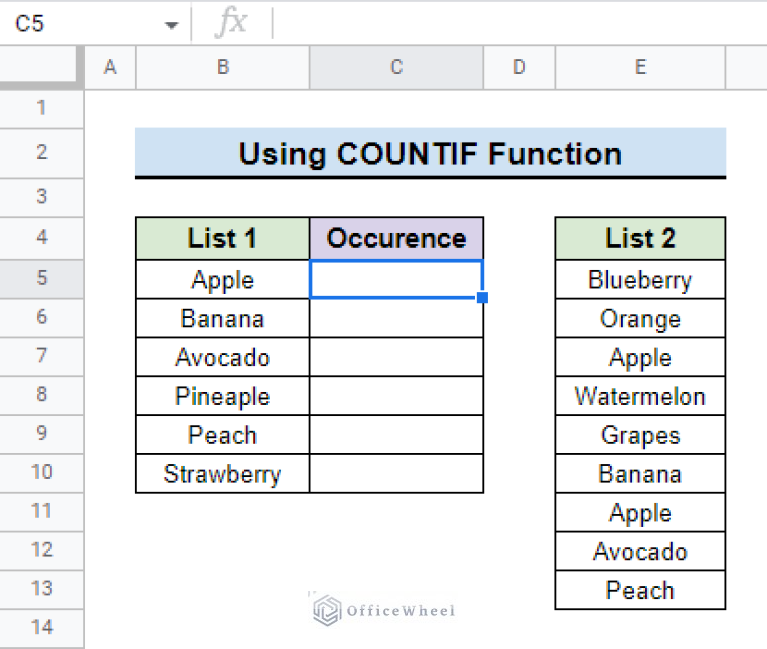
Task: Select the 'Apple' cell in List 1
Action: 223,279
